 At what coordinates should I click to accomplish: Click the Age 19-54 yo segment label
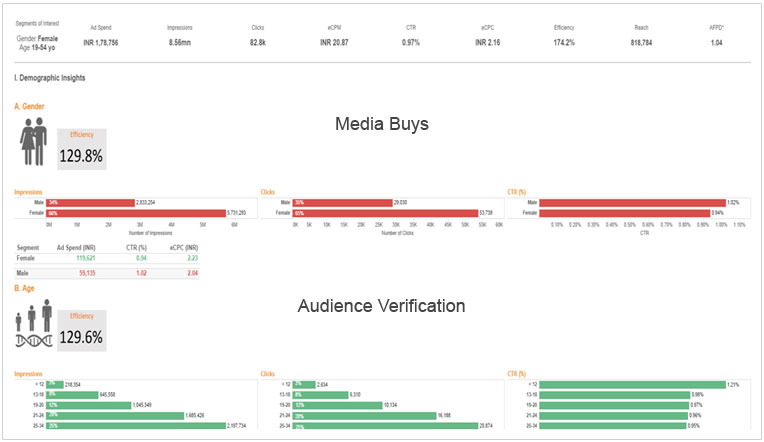click(37, 48)
